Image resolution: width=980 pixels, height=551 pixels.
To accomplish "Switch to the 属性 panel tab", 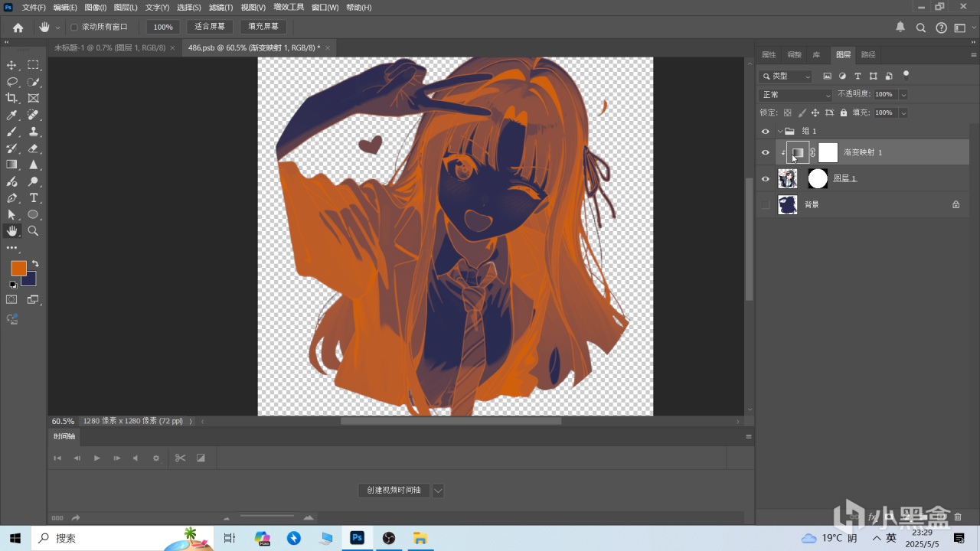I will [769, 55].
